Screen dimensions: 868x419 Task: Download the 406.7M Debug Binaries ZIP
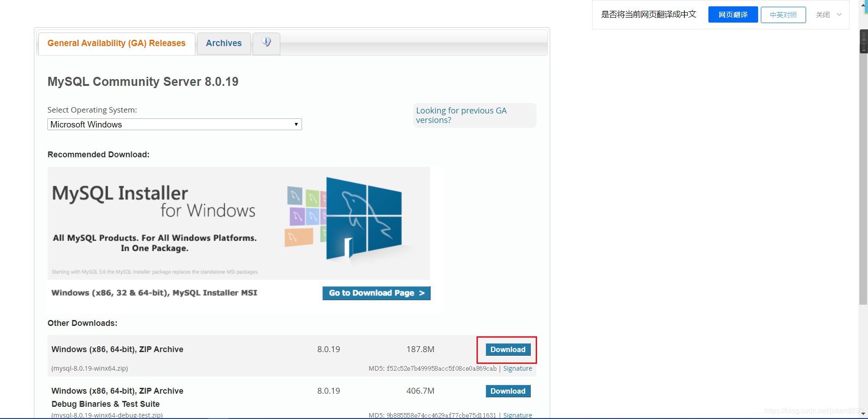coord(508,391)
